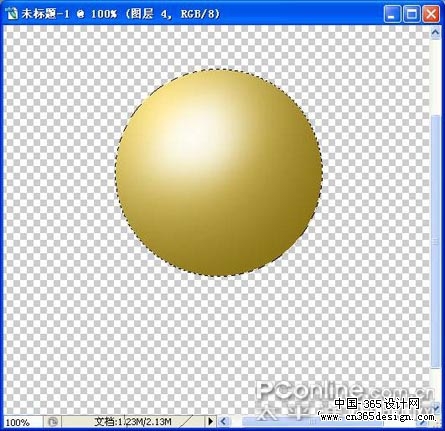
Task: Click the horizontal scrollbar right arrow
Action: (423, 422)
